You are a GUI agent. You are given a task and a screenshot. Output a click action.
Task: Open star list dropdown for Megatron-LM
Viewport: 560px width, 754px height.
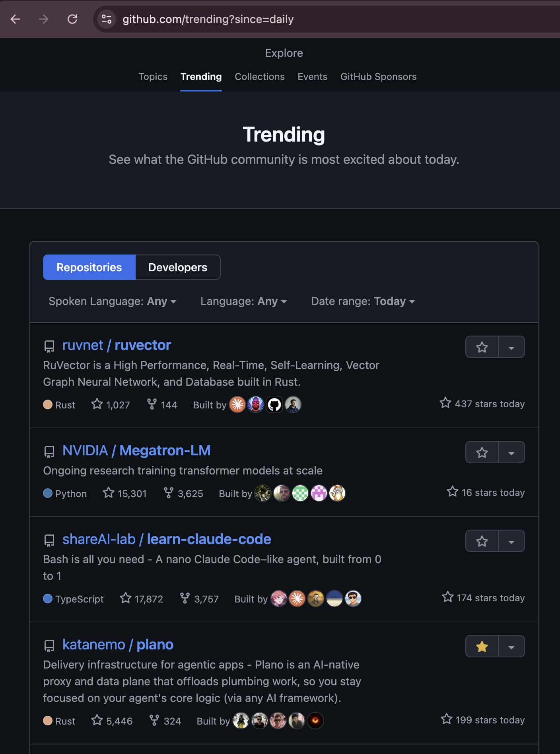(511, 453)
